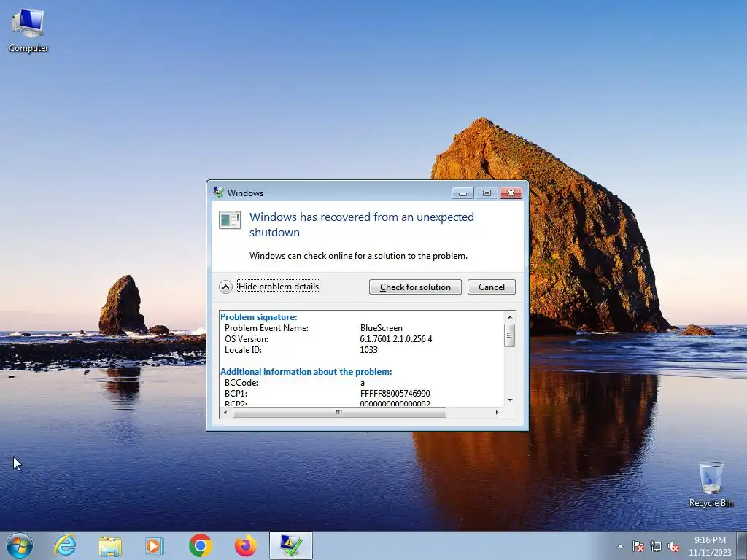Open the clock showing 9:16 PM

[x=710, y=546]
